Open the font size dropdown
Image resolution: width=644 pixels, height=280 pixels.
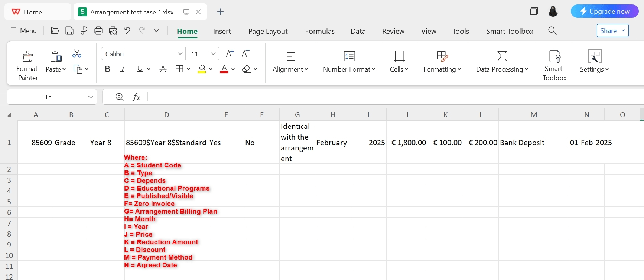point(213,54)
